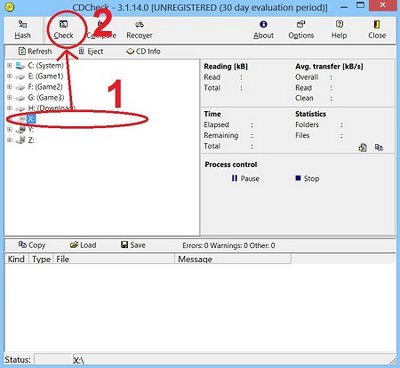
Task: Expand the Z: drive node
Action: coord(9,140)
